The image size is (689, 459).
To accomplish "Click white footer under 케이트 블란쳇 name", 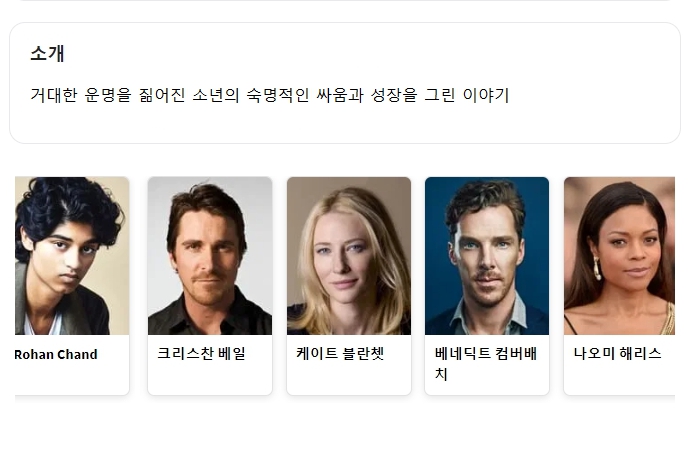I will point(349,379).
